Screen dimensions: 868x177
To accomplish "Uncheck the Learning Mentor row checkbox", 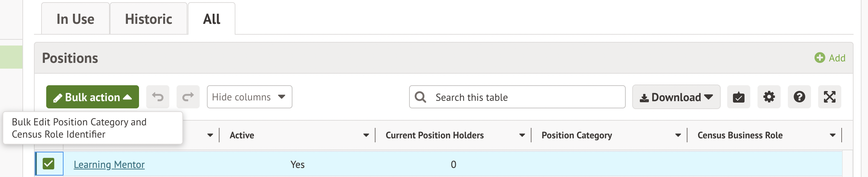I will [49, 164].
